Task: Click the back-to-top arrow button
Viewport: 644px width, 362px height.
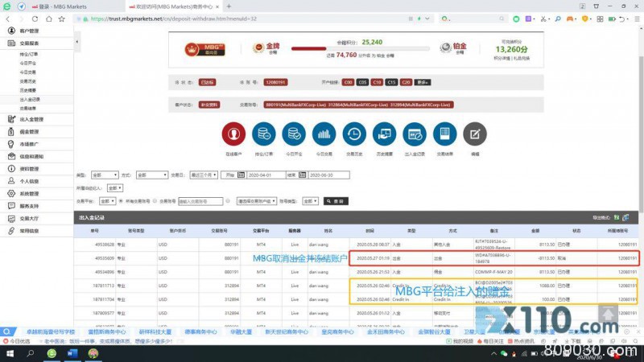Action: click(x=608, y=315)
